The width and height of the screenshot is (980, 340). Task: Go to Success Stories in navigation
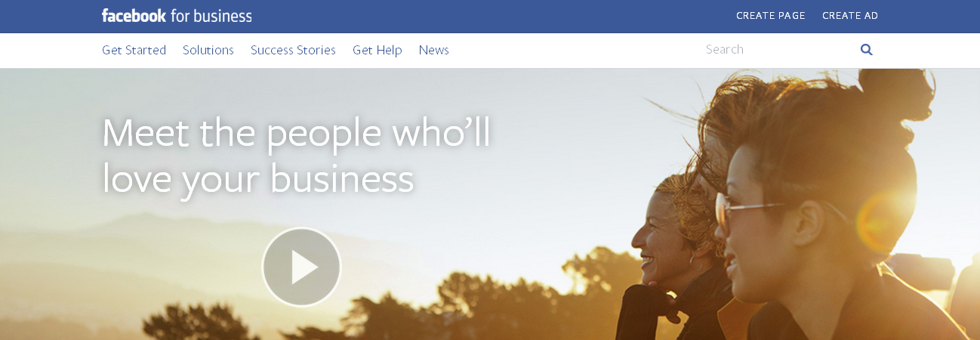click(293, 50)
